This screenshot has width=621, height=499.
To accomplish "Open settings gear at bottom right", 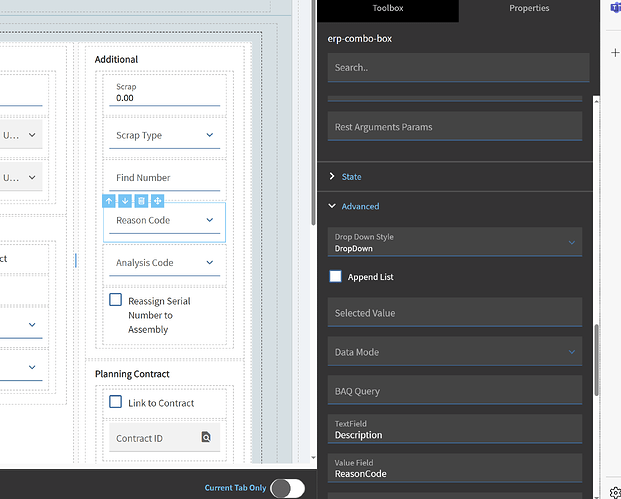I will 615,492.
